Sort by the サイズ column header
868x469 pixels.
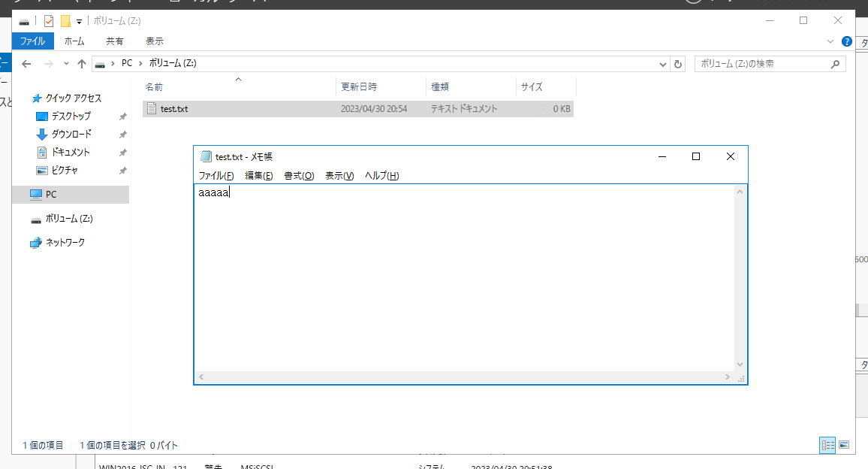[547, 86]
